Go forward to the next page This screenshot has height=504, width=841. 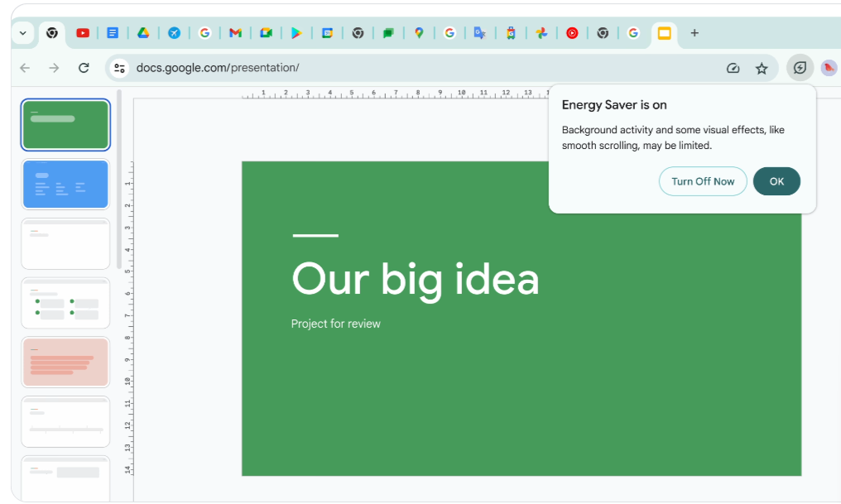54,68
